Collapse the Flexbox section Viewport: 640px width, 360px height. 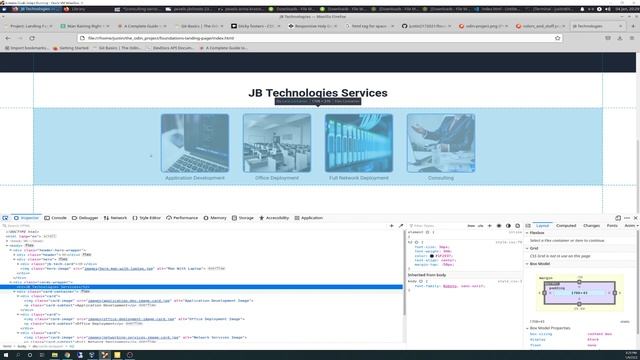[x=527, y=233]
